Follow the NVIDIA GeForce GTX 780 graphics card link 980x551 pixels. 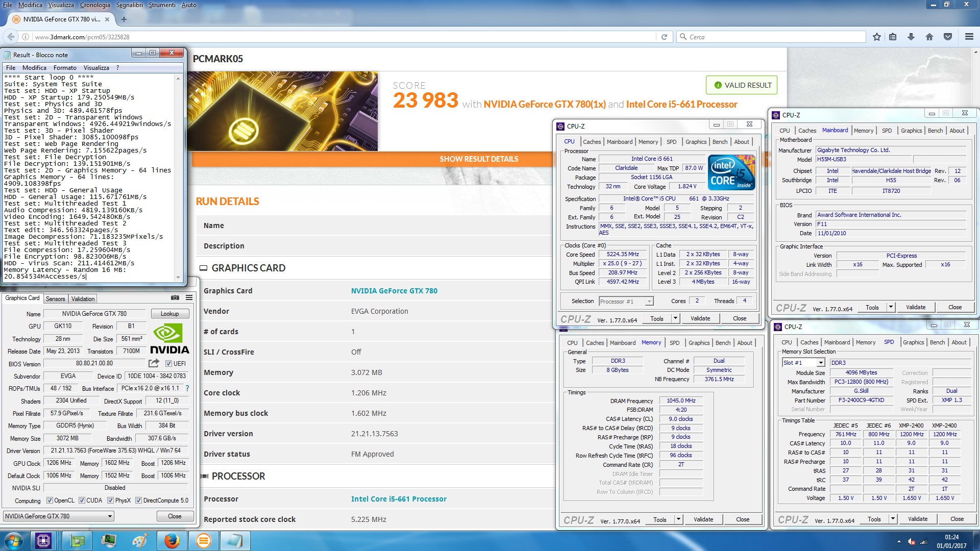[x=394, y=291]
